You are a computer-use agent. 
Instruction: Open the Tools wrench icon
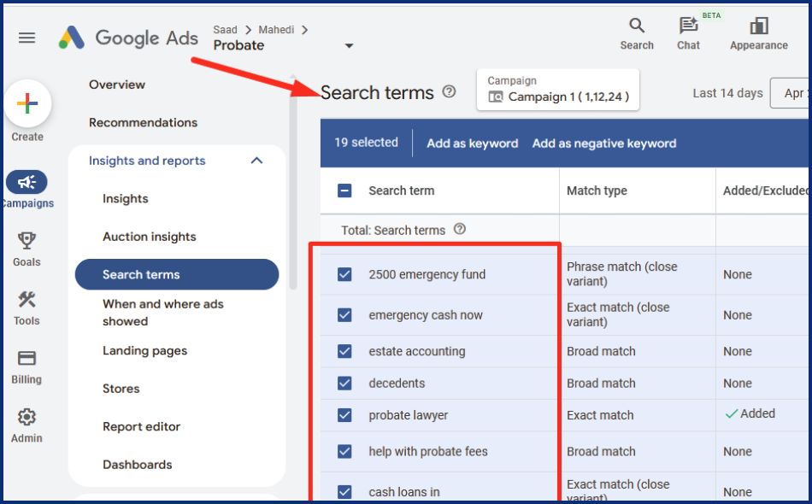pyautogui.click(x=26, y=299)
